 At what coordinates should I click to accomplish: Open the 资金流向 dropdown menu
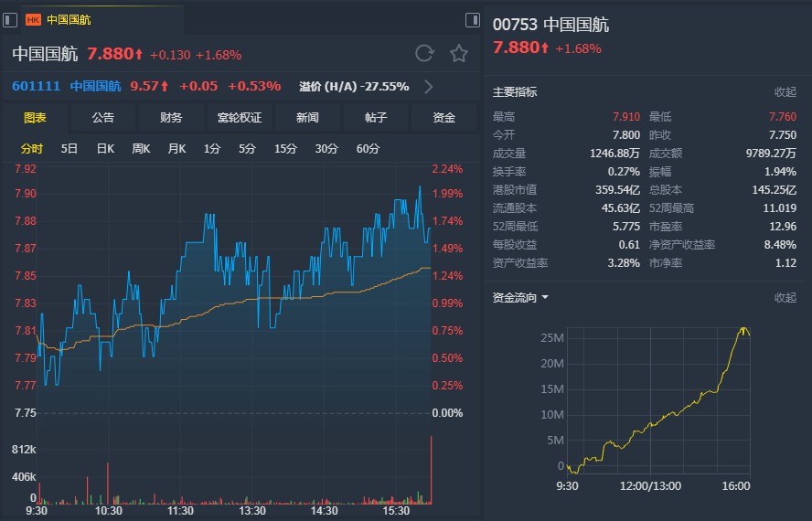[x=544, y=297]
